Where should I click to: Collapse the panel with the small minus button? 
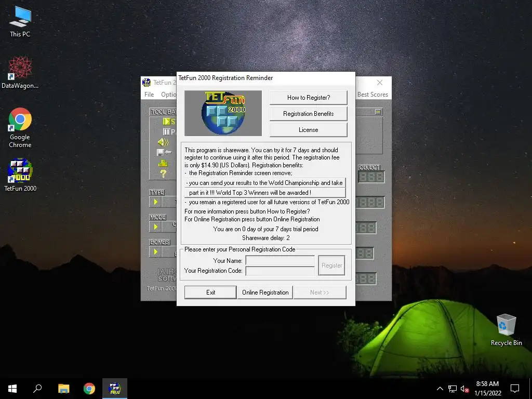tap(378, 112)
